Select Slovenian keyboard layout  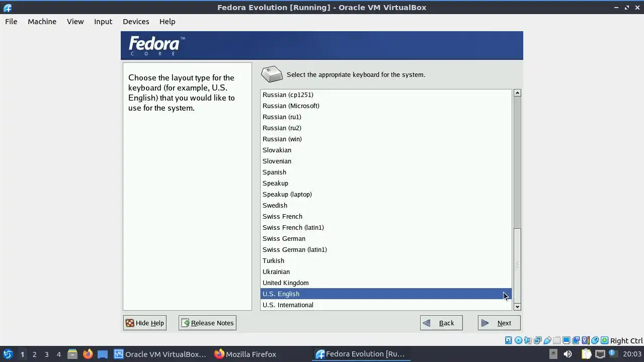point(386,161)
